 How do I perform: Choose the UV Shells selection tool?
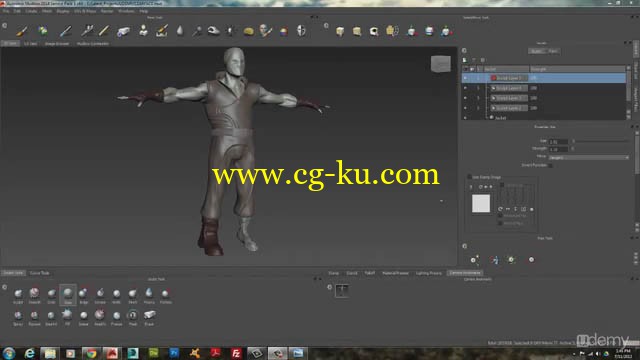tap(392, 31)
